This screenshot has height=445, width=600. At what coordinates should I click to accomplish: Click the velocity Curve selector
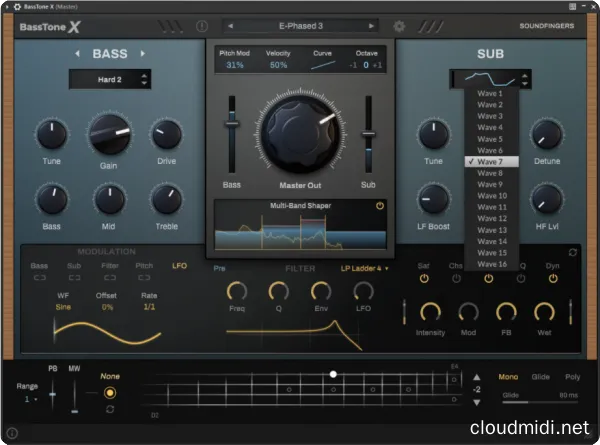[323, 65]
